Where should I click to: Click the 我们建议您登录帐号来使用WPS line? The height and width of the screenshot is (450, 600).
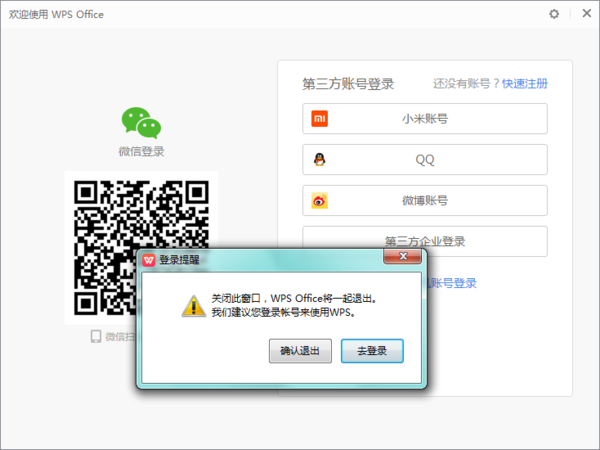(x=284, y=313)
